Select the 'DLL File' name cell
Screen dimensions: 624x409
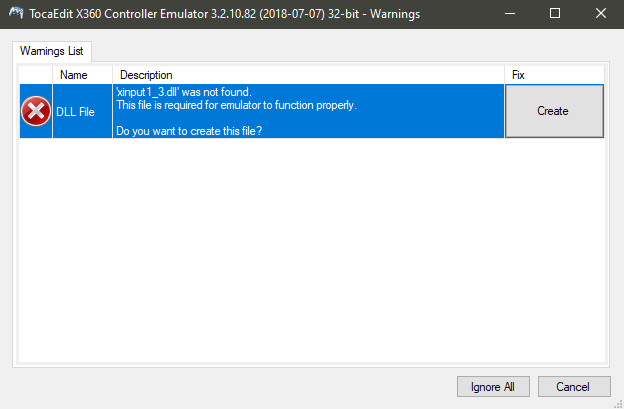(x=82, y=111)
